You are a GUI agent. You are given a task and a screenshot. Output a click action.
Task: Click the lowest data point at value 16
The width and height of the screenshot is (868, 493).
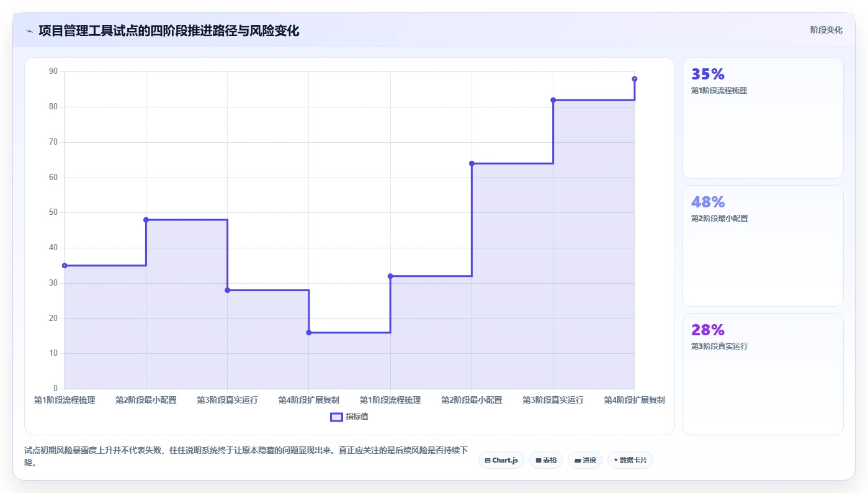click(309, 333)
